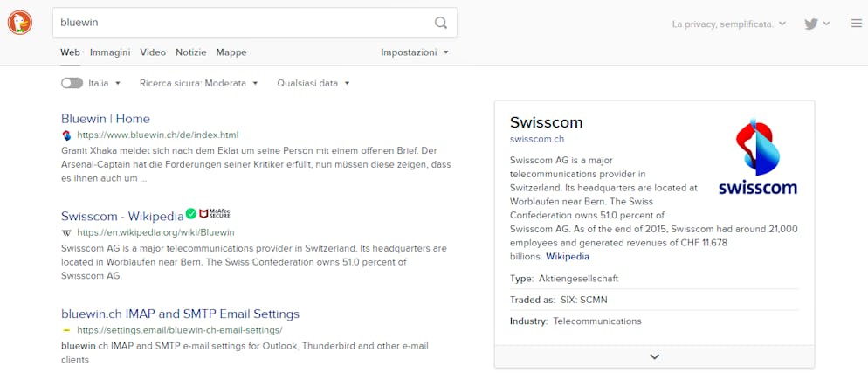Image resolution: width=868 pixels, height=380 pixels.
Task: Click the McAfee Secure badge
Action: point(215,213)
